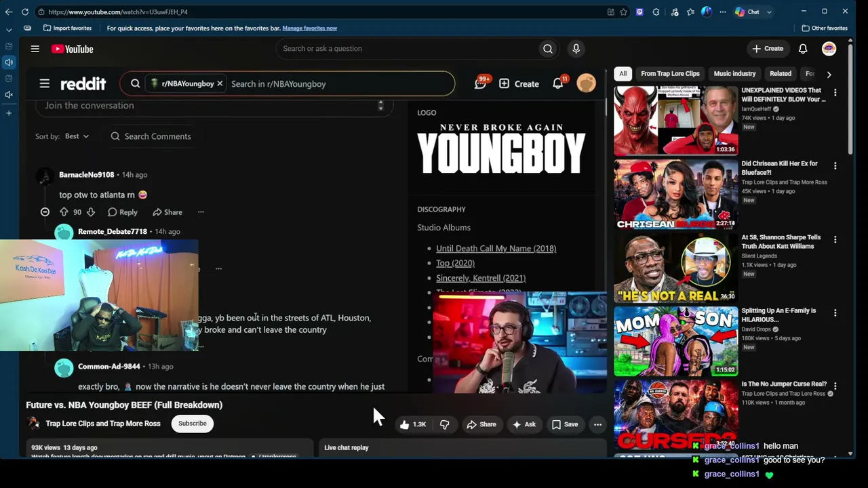This screenshot has height=488, width=868.
Task: Show more filter chips with right arrow
Action: click(x=829, y=74)
